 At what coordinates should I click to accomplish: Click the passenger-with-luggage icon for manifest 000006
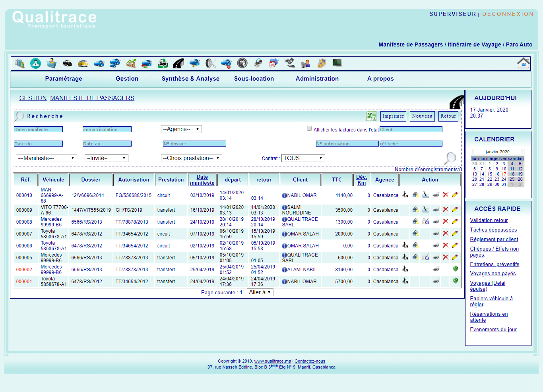[405, 245]
